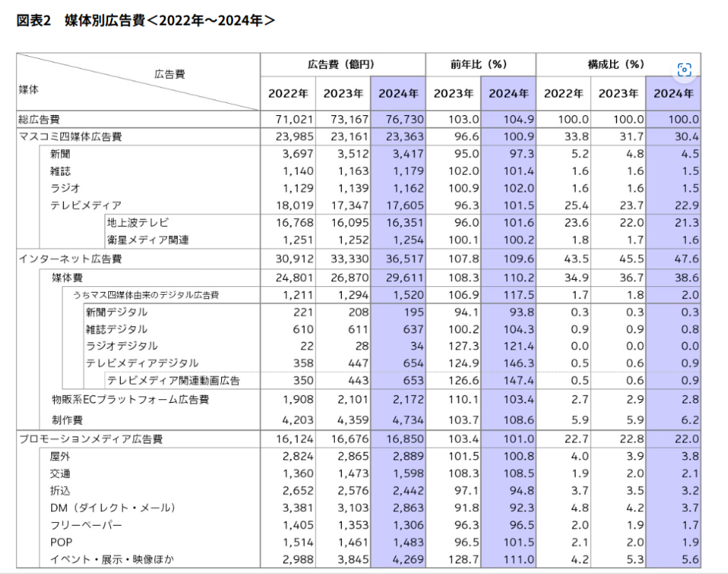Click the 構成比(%) column group header
728x574 pixels.
[x=616, y=65]
